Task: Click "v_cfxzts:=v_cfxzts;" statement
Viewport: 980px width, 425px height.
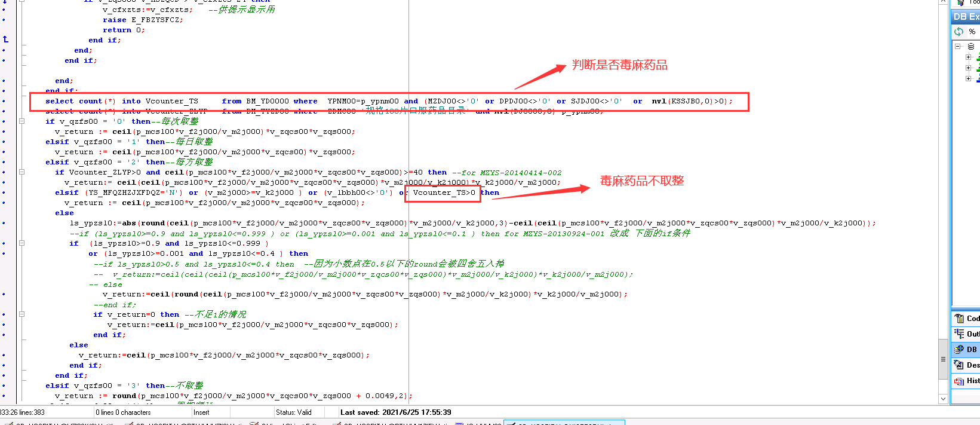Action: [x=148, y=10]
